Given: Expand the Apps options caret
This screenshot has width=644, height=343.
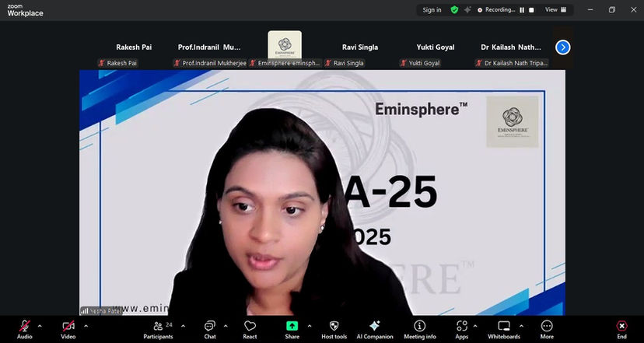Looking at the screenshot, I should click(475, 326).
